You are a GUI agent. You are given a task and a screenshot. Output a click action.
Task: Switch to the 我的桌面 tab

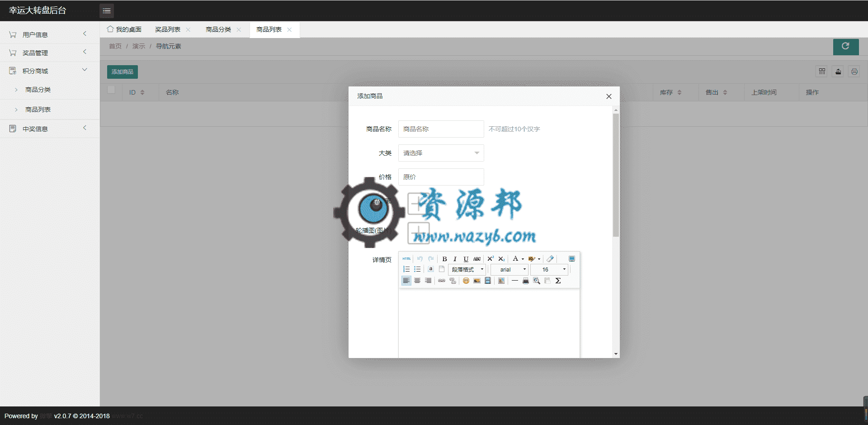pyautogui.click(x=124, y=29)
